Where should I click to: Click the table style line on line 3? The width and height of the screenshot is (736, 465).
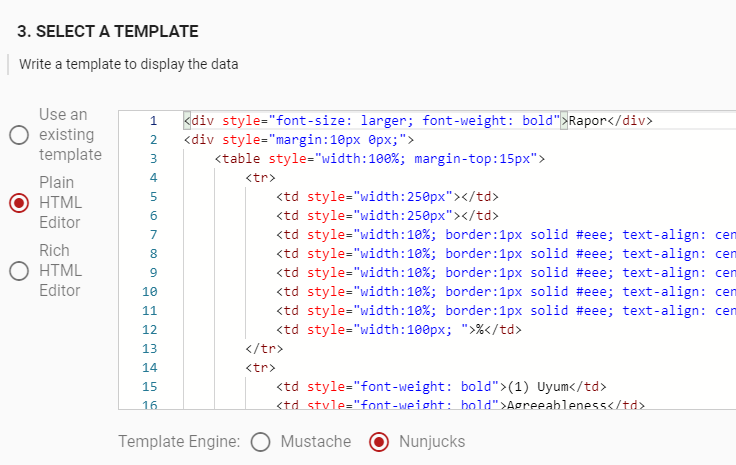[380, 159]
